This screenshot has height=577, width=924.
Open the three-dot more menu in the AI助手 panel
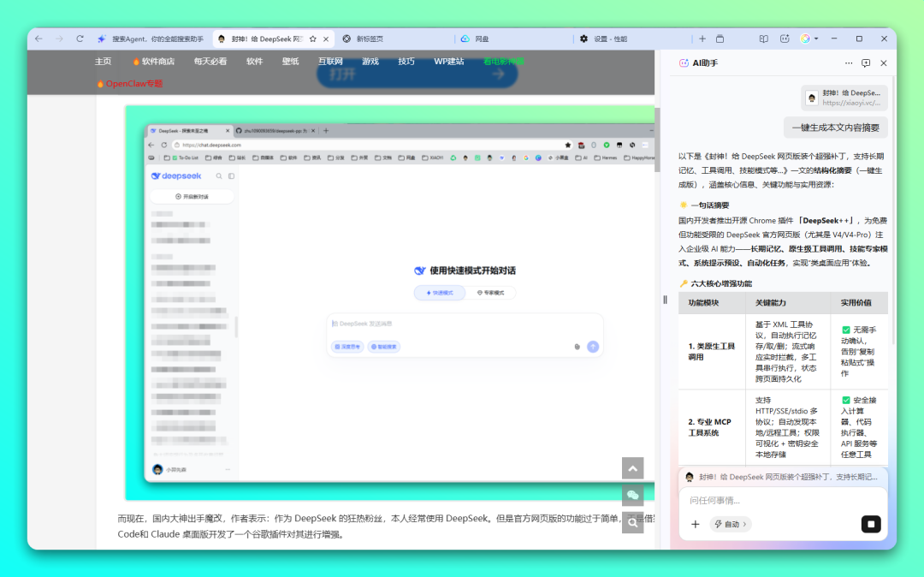click(x=849, y=63)
